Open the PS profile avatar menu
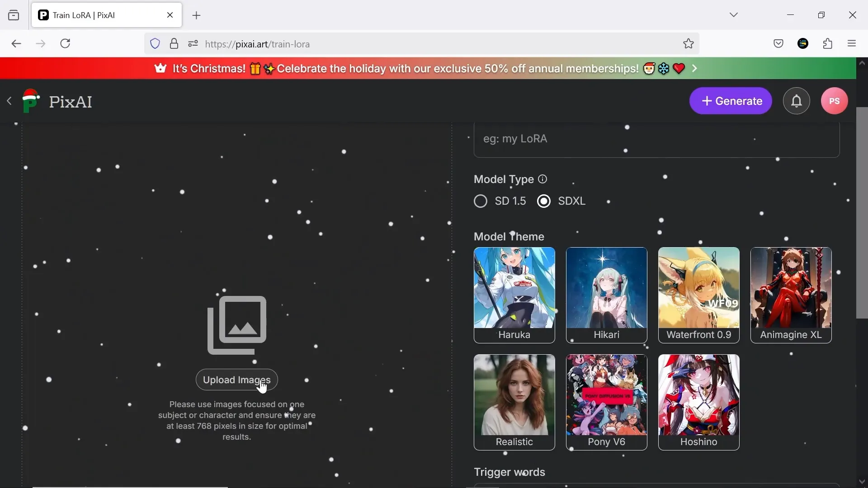The image size is (868, 488). [835, 101]
